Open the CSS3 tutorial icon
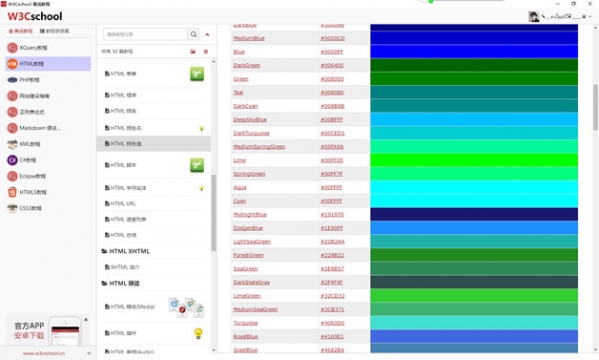The image size is (599, 360). point(12,208)
